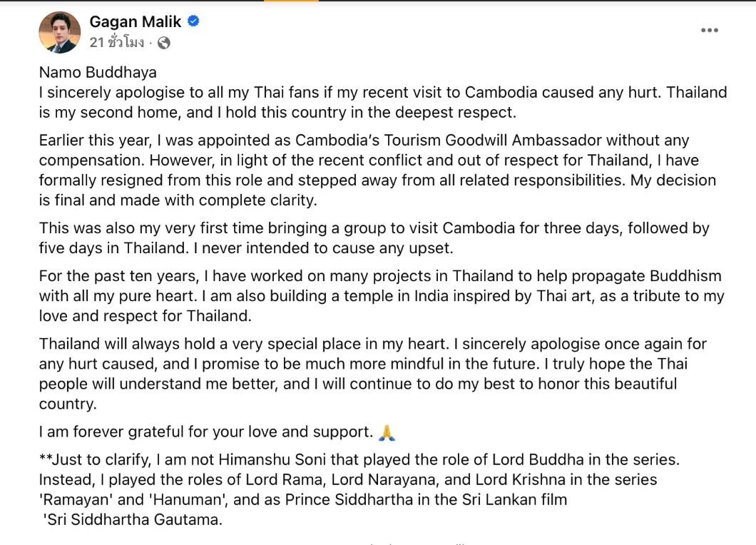Screen dimensions: 756x545
Task: Click the blue verified badge icon
Action: (x=193, y=21)
